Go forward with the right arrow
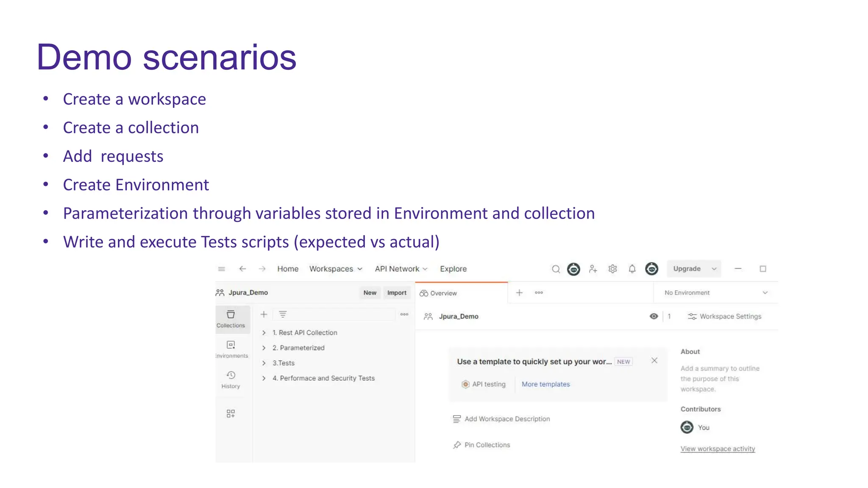The image size is (868, 488). click(262, 269)
